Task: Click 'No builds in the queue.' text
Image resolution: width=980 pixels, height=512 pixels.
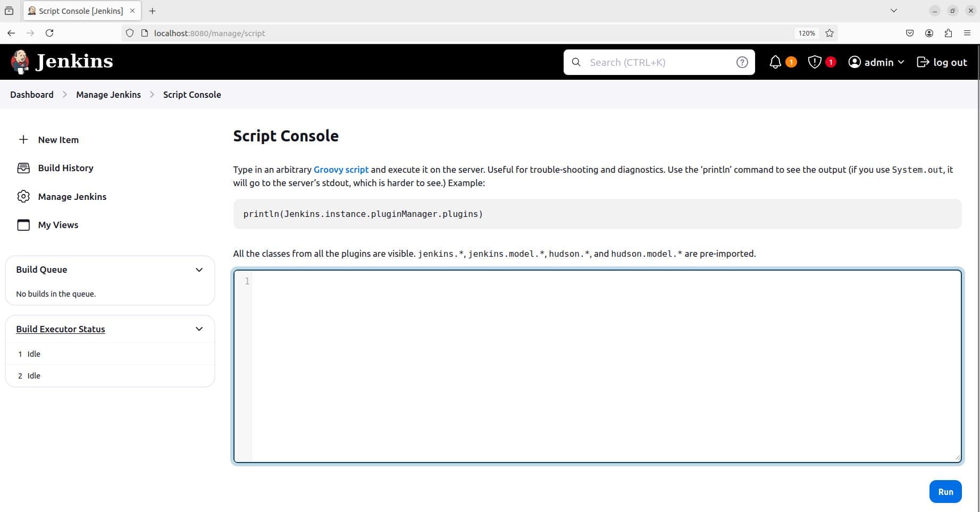Action: 56,294
